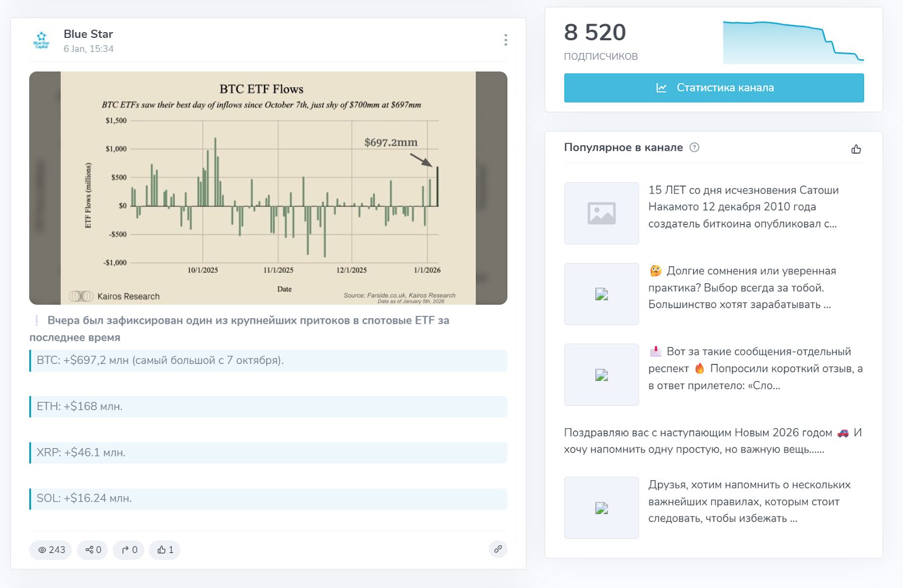903x588 pixels.
Task: Click the Blue Star channel avatar
Action: 41,40
